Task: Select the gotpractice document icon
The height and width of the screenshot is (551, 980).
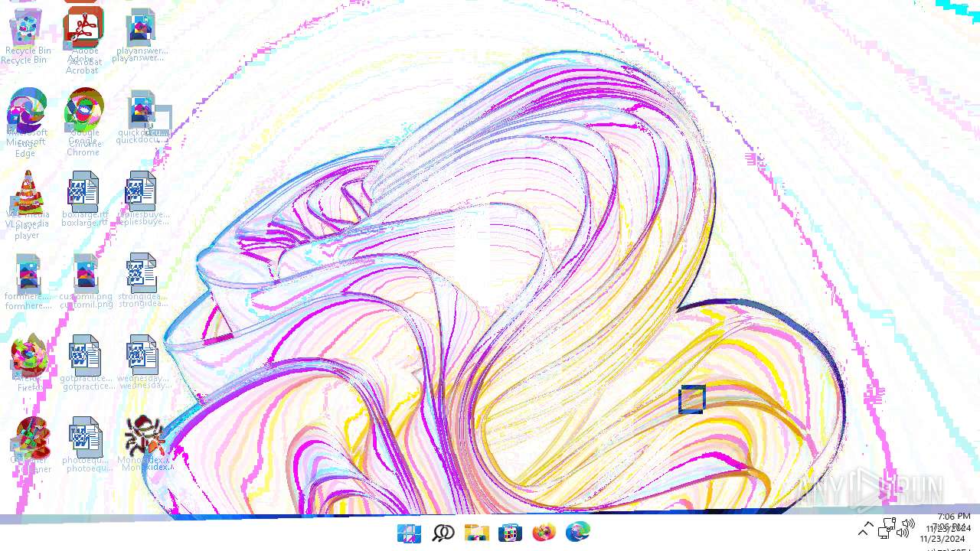Action: (86, 364)
